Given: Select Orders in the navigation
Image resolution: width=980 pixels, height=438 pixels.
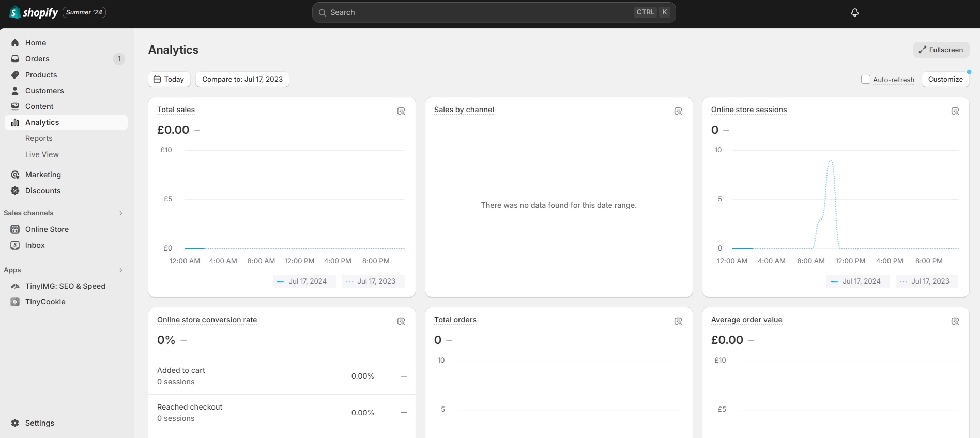Looking at the screenshot, I should pos(37,59).
